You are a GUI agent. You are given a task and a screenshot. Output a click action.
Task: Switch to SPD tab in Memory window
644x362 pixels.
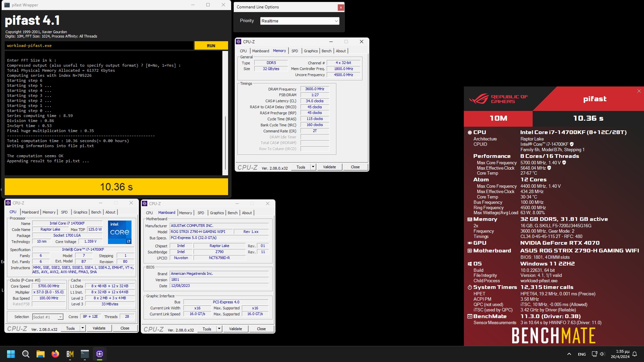click(294, 51)
